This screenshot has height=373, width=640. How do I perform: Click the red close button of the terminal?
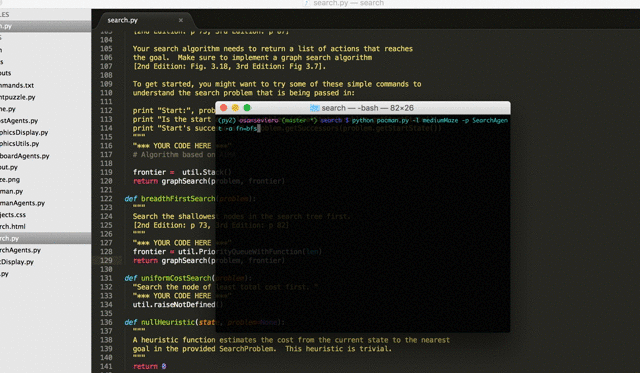point(223,108)
